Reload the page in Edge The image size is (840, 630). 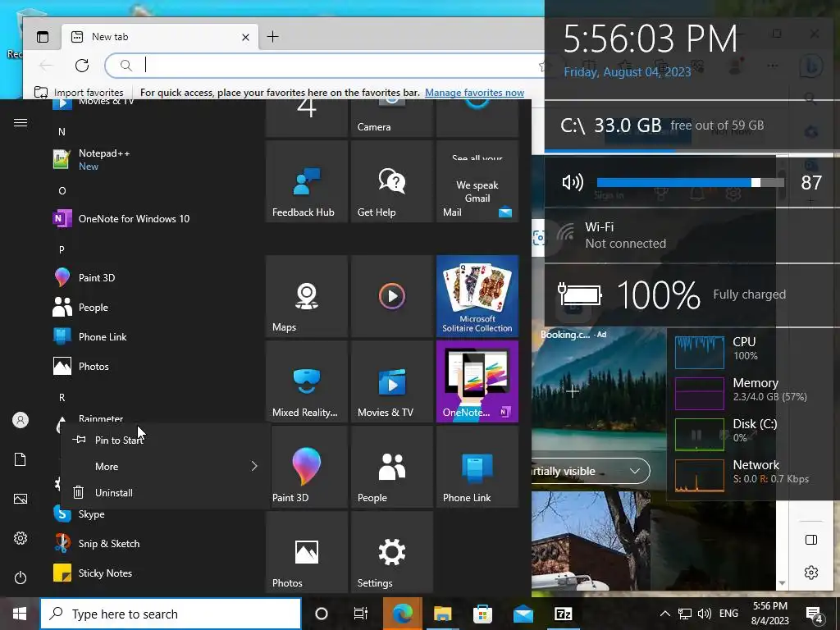tap(82, 66)
